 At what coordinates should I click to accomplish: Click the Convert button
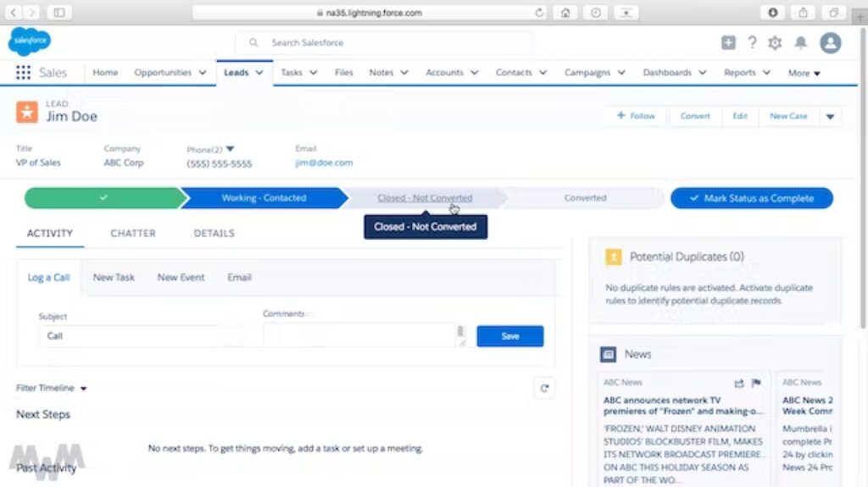(695, 116)
